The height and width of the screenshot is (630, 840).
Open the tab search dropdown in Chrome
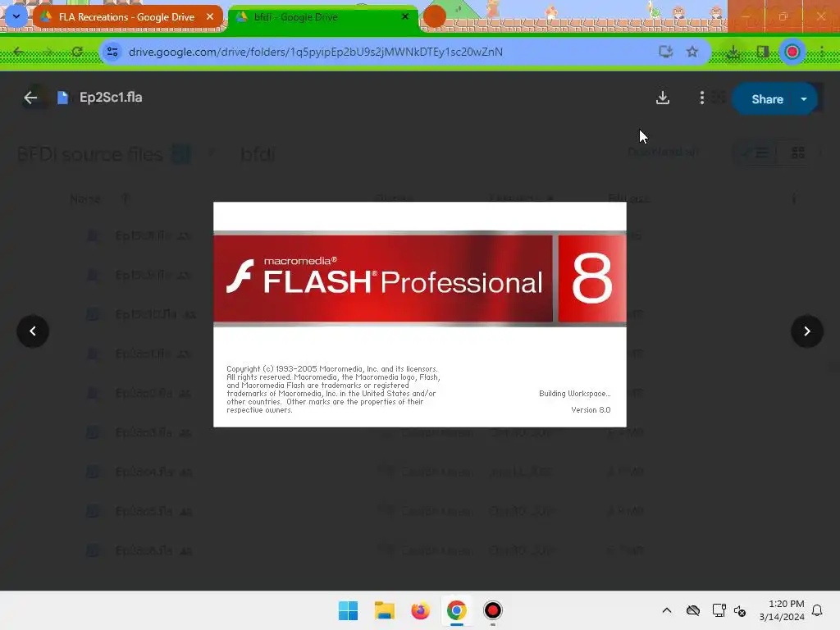(x=16, y=16)
